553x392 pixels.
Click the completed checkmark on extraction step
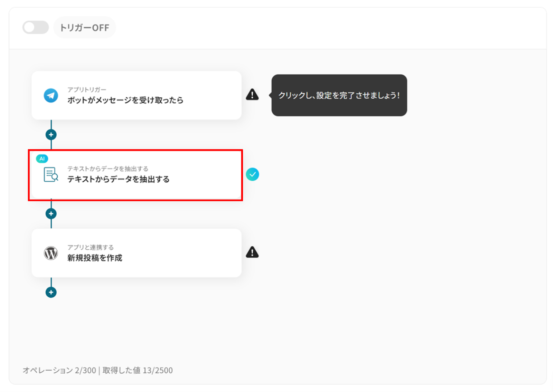252,174
